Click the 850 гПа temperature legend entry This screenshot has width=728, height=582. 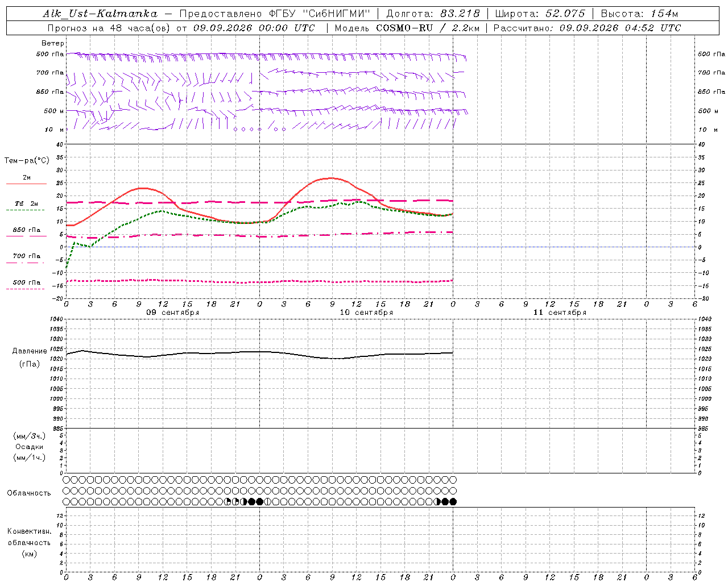click(27, 230)
